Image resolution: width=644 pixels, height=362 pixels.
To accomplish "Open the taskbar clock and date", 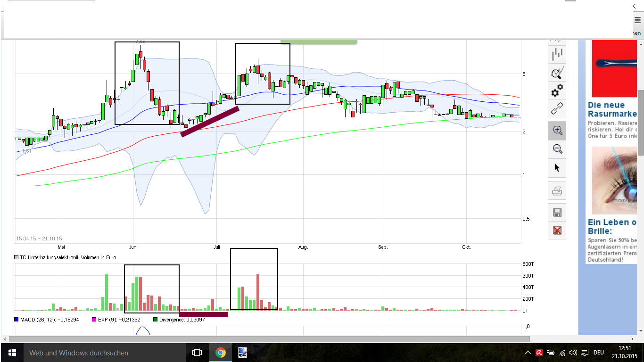I will coord(625,353).
